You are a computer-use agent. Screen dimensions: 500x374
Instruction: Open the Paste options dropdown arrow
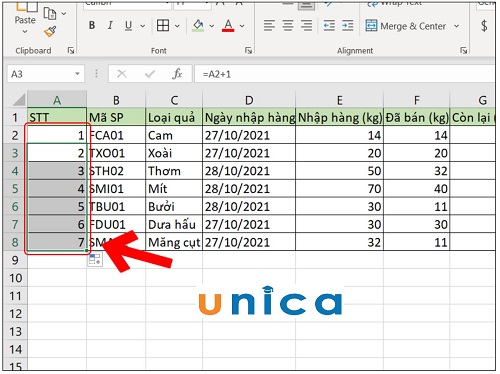coord(25,32)
